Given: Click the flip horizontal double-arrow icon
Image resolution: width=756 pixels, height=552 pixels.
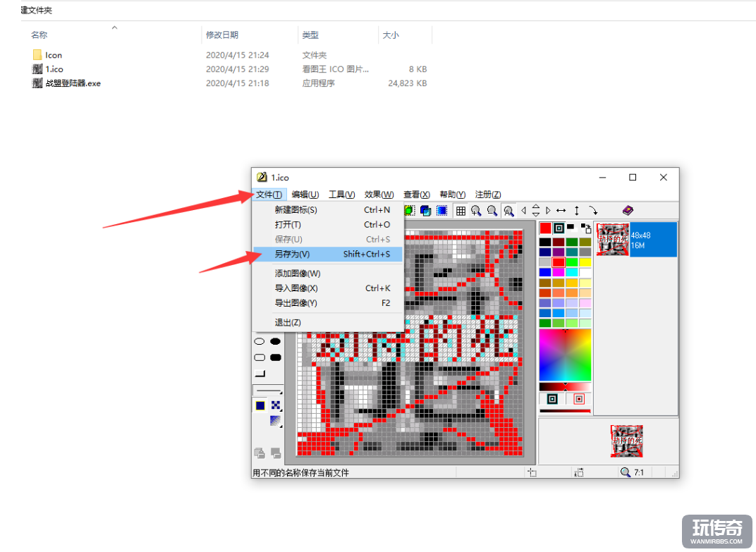Looking at the screenshot, I should click(x=561, y=211).
